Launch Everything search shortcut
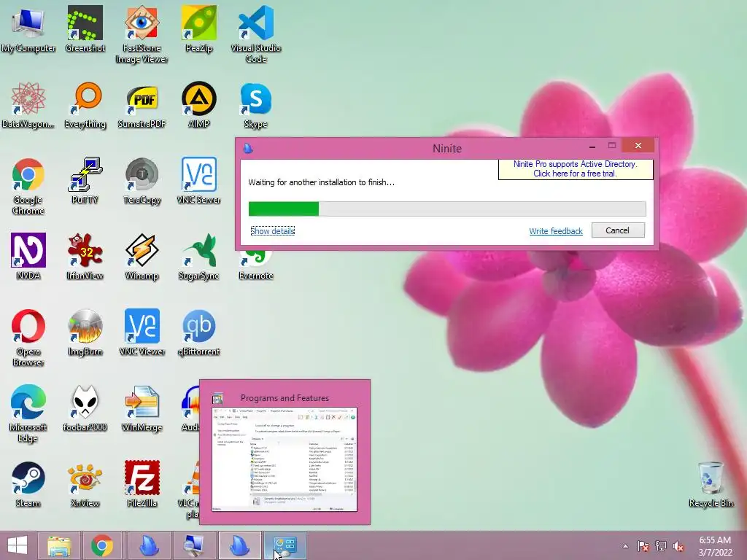This screenshot has width=747, height=560. pos(85,105)
